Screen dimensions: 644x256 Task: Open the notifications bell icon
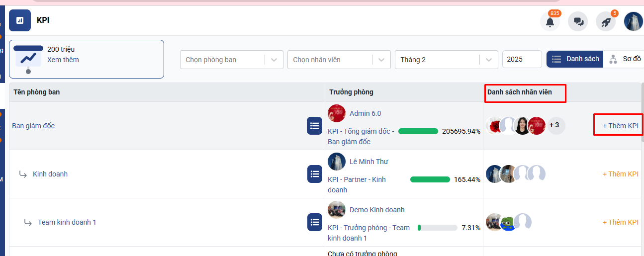[550, 22]
